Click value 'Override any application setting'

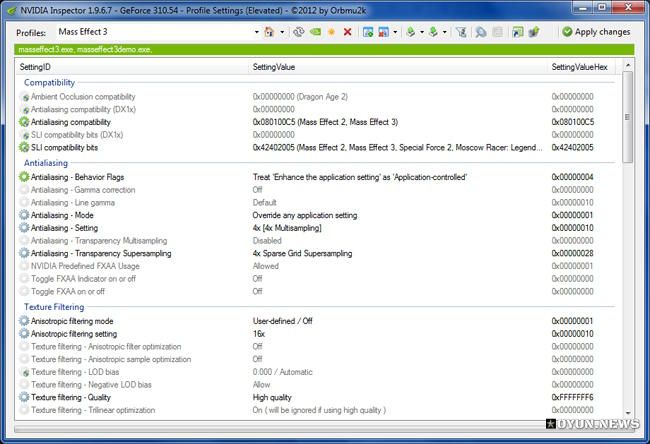305,216
